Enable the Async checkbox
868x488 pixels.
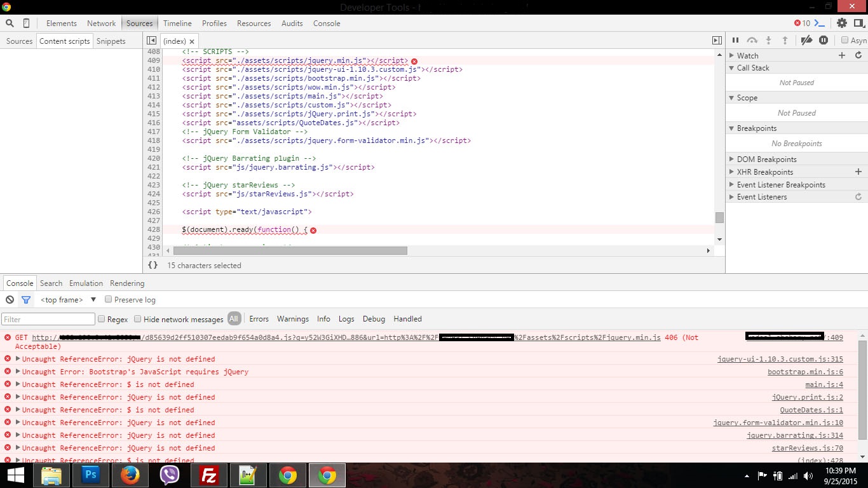coord(845,40)
